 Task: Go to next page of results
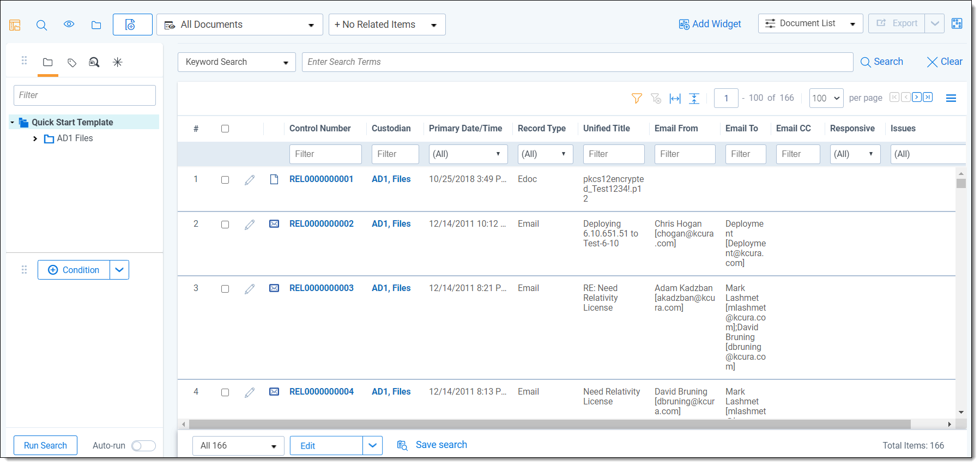coord(917,97)
